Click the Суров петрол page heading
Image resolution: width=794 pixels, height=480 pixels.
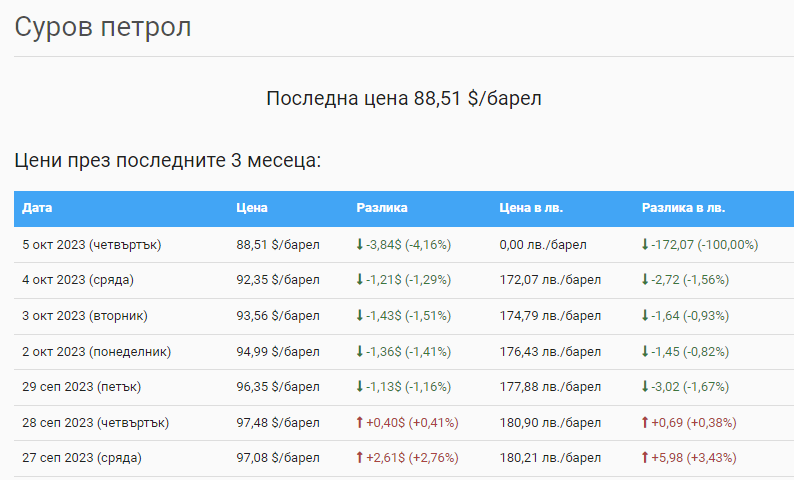pos(103,27)
